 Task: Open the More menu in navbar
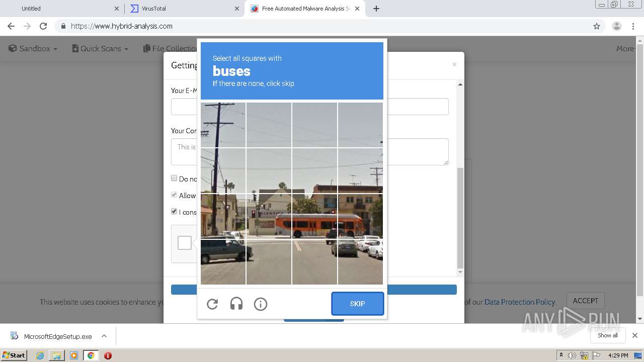[626, 48]
